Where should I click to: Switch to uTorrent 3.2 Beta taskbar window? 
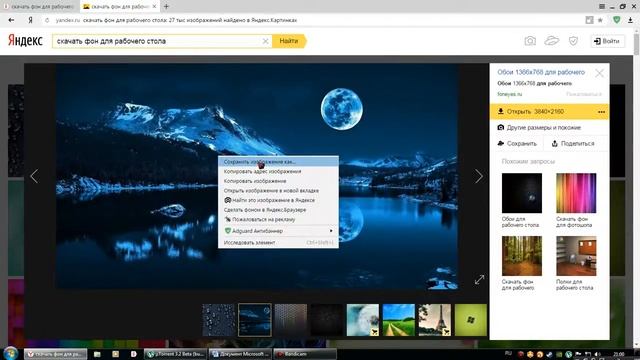pyautogui.click(x=176, y=354)
